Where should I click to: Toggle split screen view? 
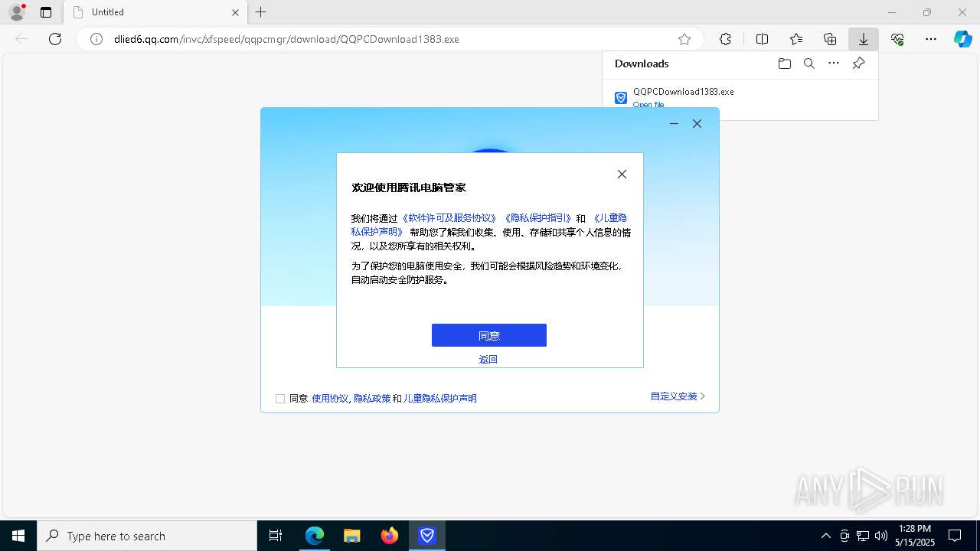tap(762, 39)
